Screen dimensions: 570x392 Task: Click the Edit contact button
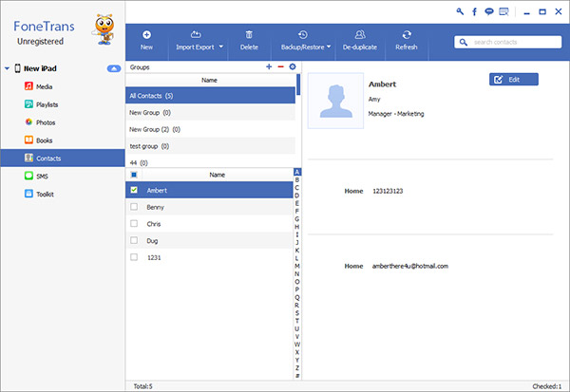pos(514,80)
